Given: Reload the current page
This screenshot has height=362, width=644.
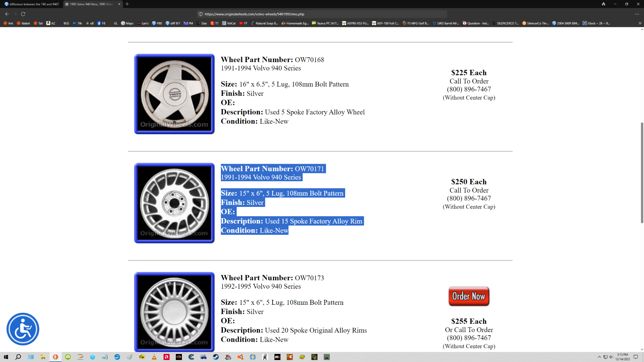Looking at the screenshot, I should 23,14.
